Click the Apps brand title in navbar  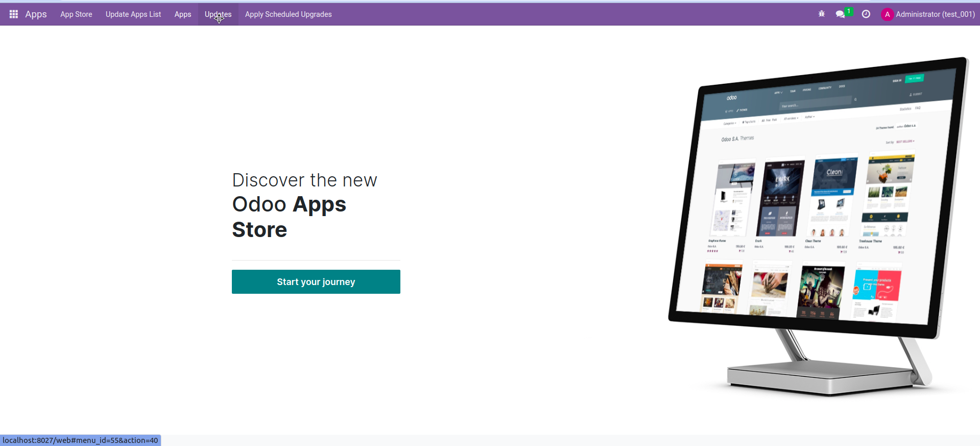pos(36,14)
